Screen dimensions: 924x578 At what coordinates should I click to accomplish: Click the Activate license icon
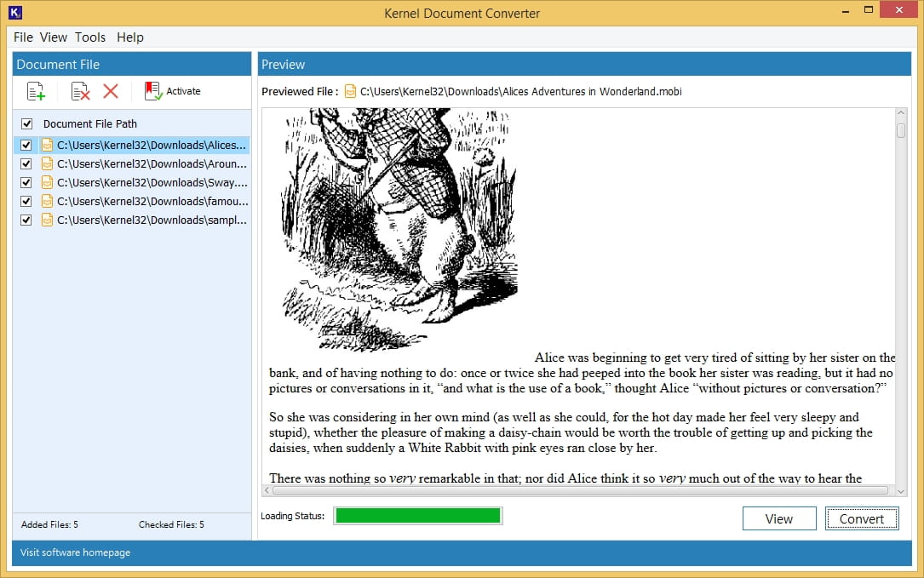[153, 91]
